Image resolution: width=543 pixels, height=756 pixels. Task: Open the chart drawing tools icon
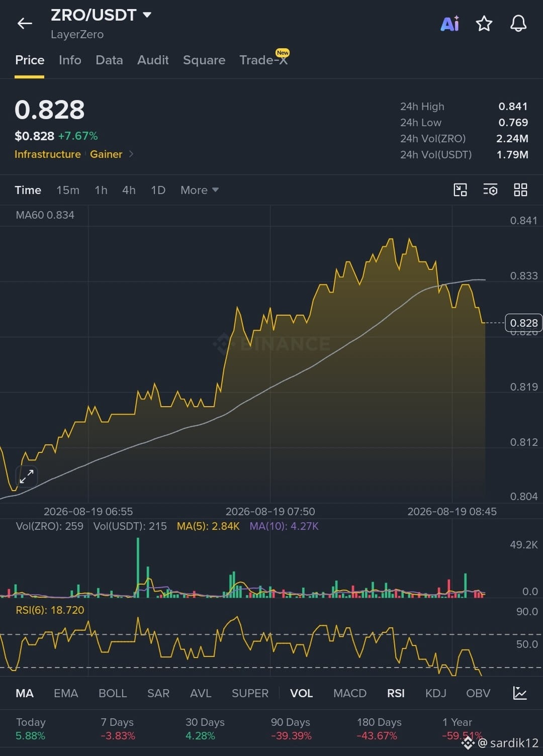pos(460,190)
